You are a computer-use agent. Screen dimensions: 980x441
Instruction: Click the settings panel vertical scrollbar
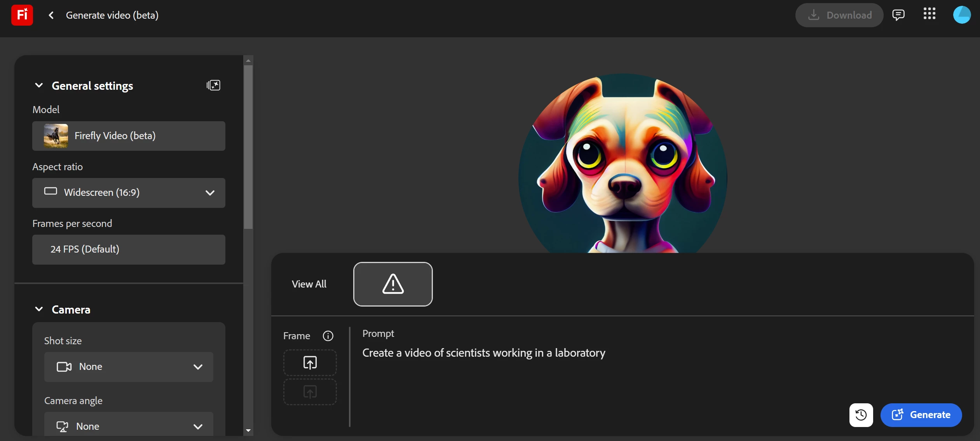point(248,148)
